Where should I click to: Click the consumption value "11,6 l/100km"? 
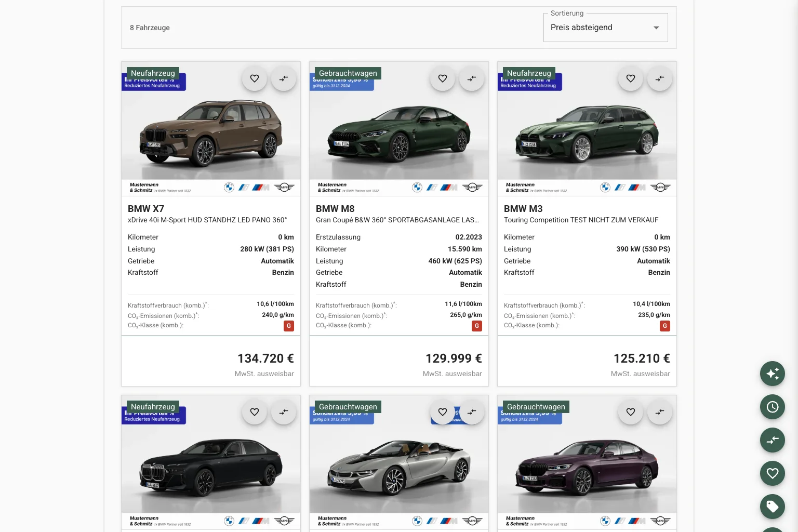[x=463, y=304]
